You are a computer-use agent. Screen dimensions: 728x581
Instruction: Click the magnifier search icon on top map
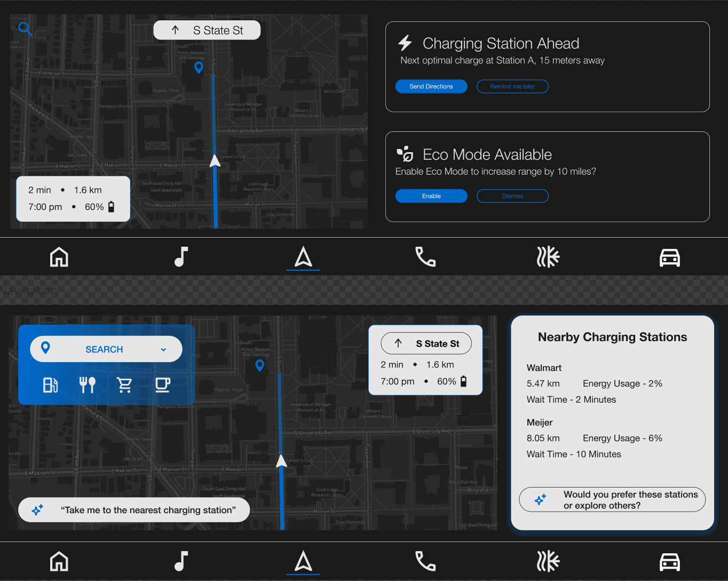click(x=25, y=29)
